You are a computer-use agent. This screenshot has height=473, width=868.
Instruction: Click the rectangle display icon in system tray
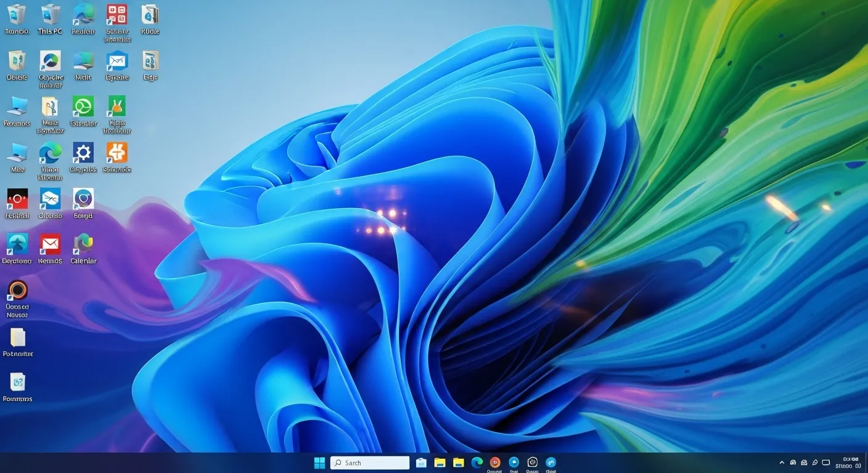point(826,463)
